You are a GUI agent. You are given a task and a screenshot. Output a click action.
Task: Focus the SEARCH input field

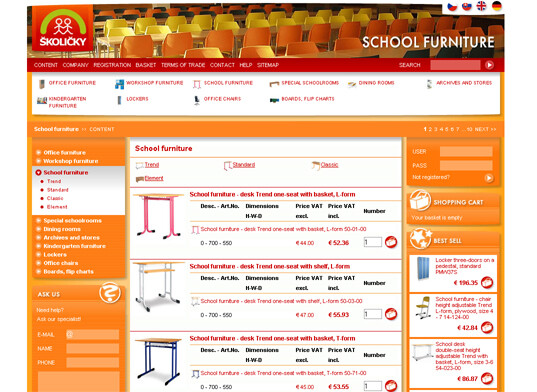pyautogui.click(x=455, y=65)
